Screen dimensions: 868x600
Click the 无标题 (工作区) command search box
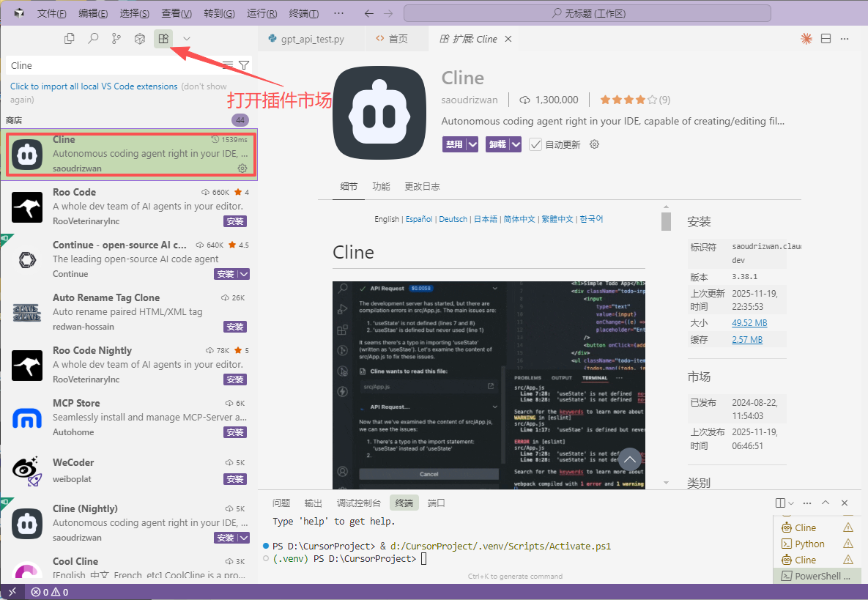tap(587, 13)
